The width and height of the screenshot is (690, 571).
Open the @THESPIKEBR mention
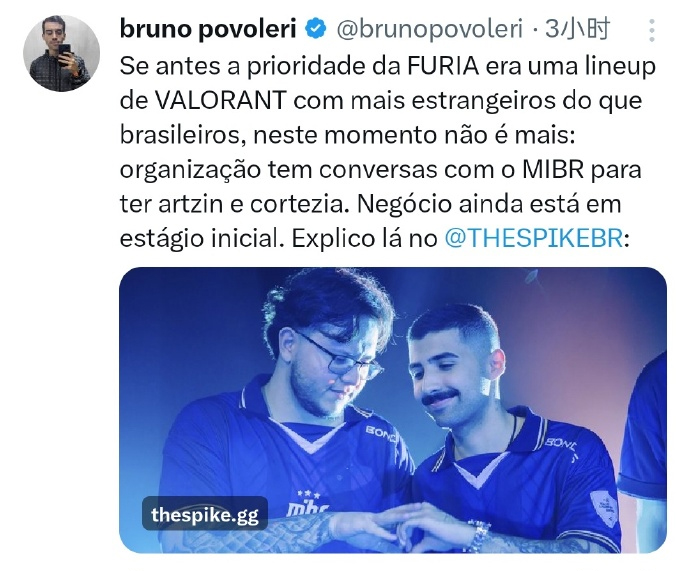point(534,238)
